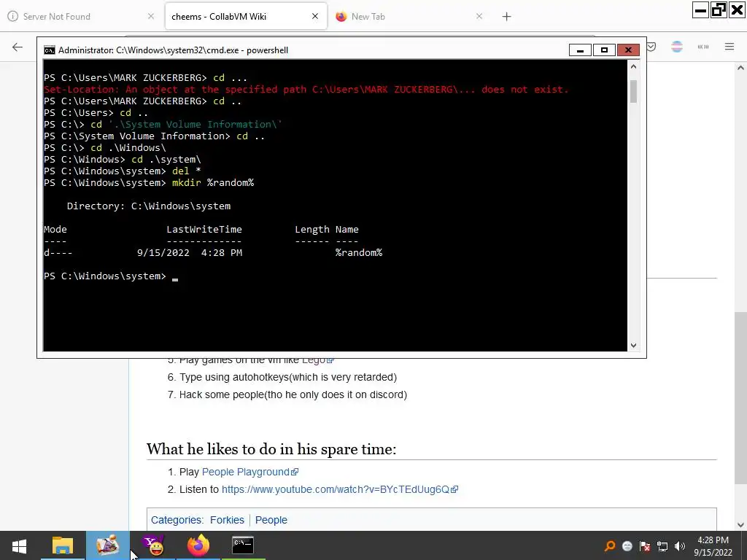
Task: Select the cmd.exe taskbar icon
Action: 243,545
